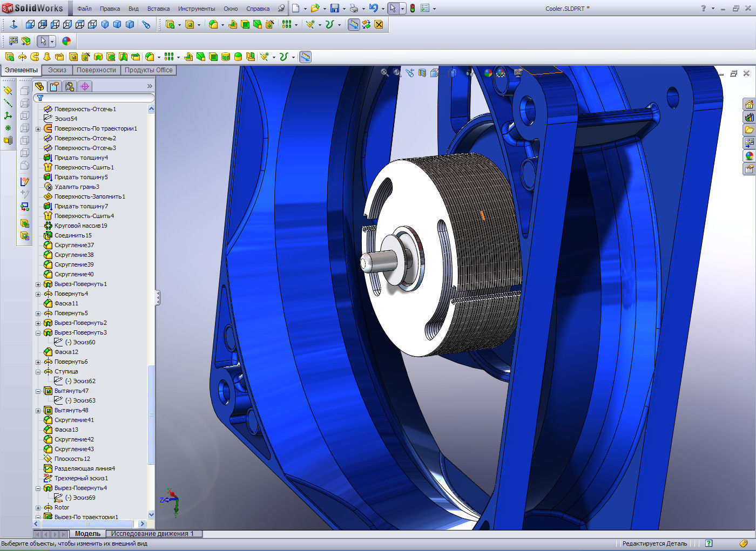
Task: Click the Options list icon in title bar
Action: [426, 8]
